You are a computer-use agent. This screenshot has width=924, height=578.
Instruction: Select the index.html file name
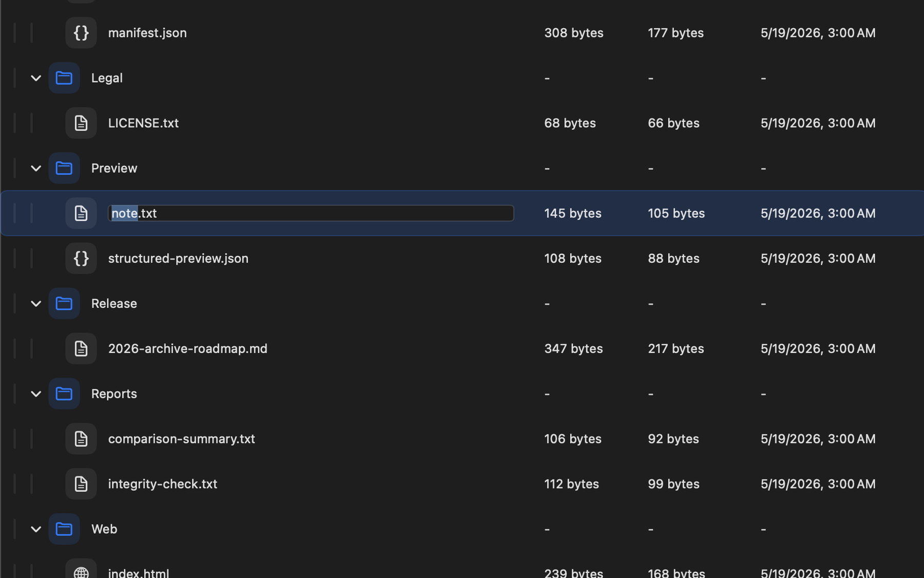[x=139, y=572]
